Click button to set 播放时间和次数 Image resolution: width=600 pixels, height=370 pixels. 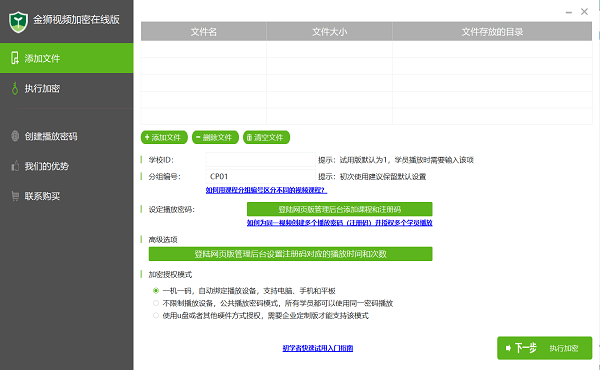click(x=290, y=254)
